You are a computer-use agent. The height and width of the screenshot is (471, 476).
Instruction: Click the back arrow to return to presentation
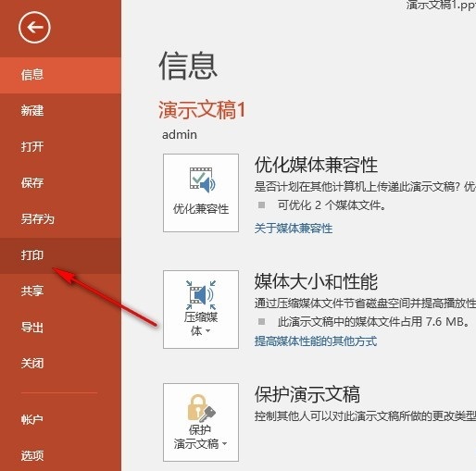[34, 28]
